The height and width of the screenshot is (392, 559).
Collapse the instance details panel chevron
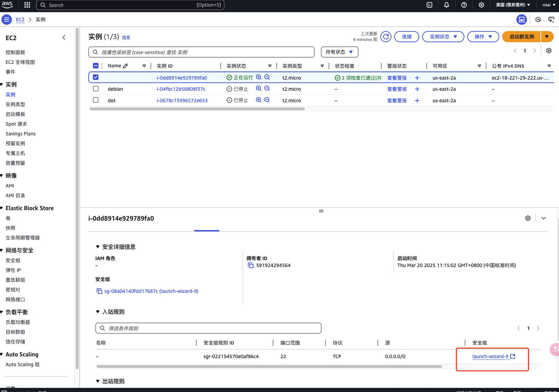pos(544,218)
